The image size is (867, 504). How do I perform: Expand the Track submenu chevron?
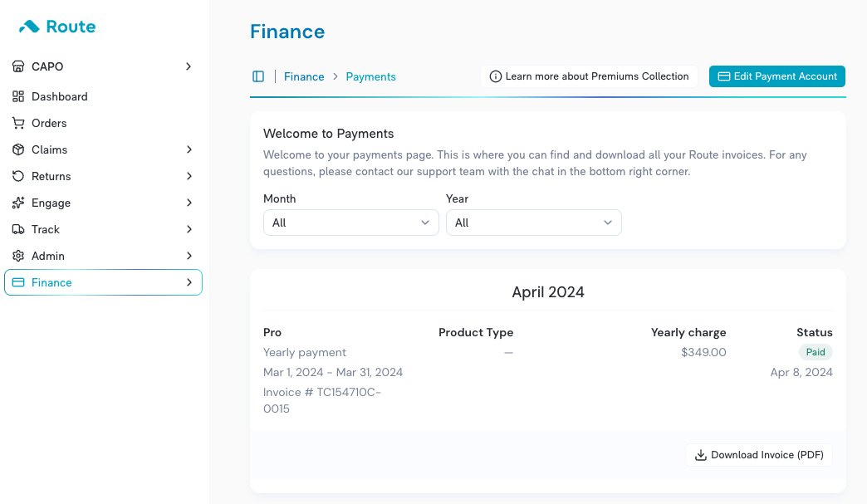pos(189,229)
